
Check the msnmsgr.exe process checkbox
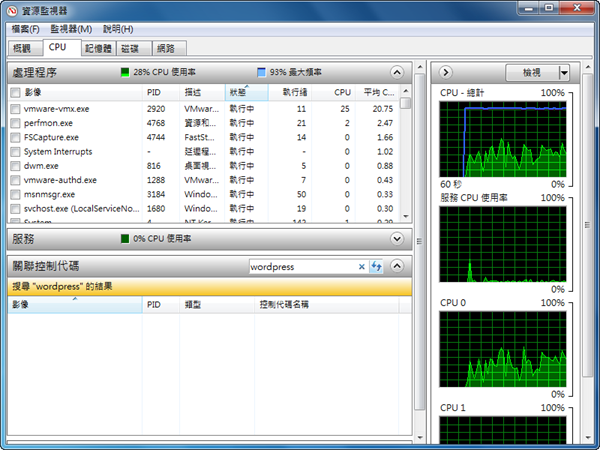coord(15,195)
